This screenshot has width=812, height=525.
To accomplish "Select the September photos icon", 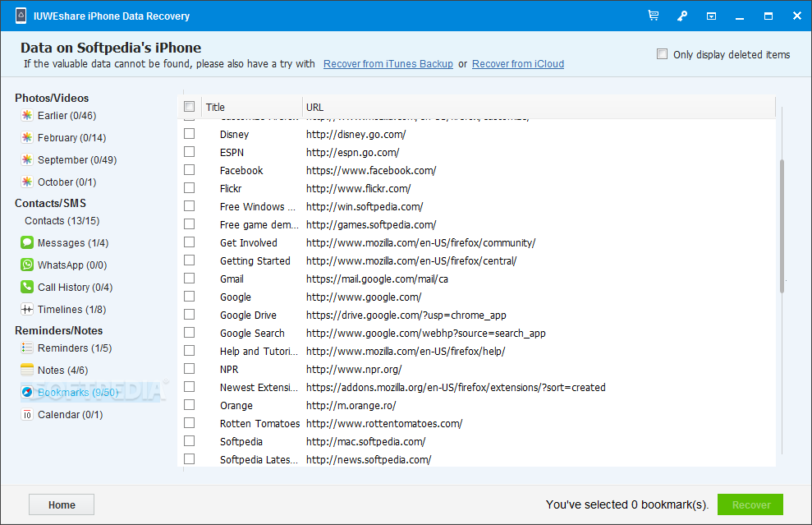I will [27, 159].
